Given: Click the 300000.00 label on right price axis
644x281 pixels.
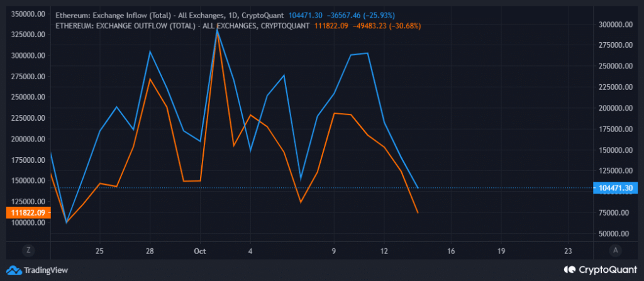Looking at the screenshot, I should pyautogui.click(x=613, y=25).
